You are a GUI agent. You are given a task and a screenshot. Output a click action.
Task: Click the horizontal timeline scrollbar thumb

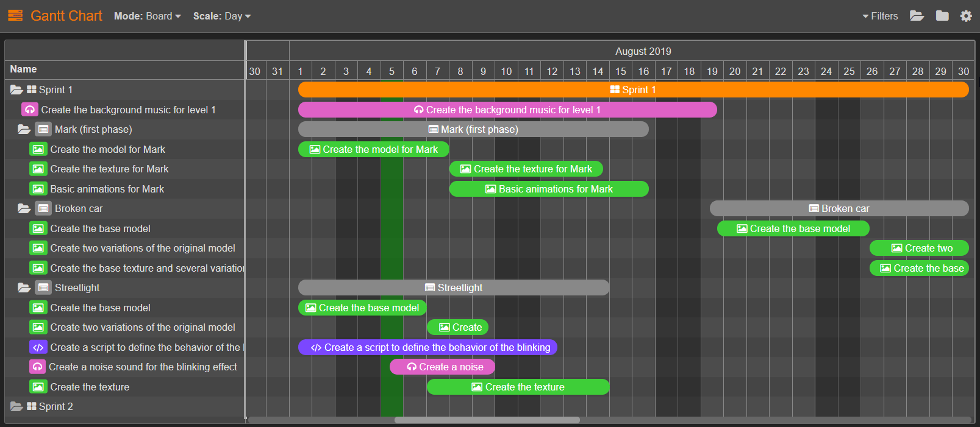(487, 420)
